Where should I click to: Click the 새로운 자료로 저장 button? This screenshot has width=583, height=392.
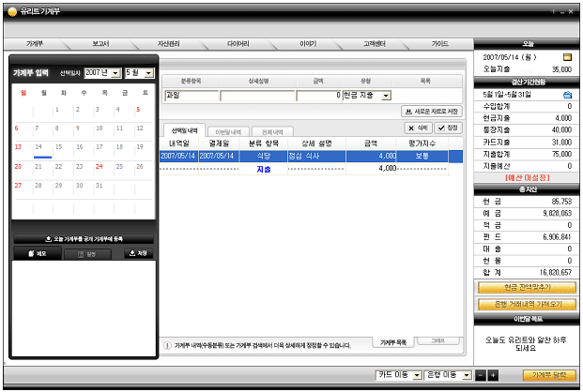432,111
